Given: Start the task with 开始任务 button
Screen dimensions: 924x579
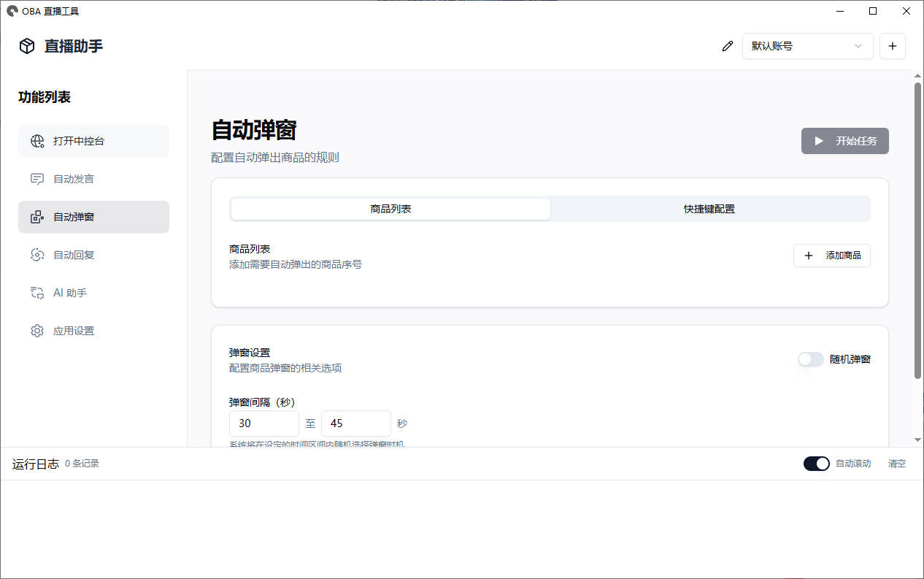Looking at the screenshot, I should pos(845,141).
